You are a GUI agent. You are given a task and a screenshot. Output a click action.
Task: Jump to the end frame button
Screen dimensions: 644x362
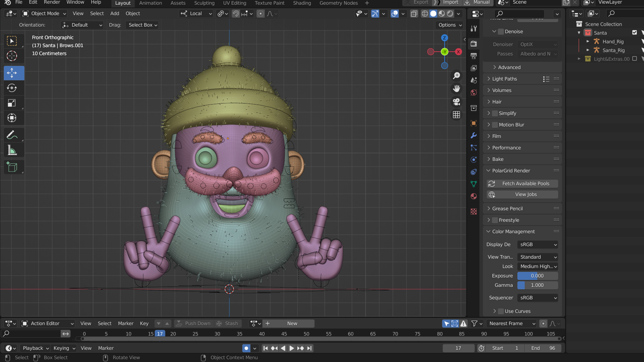click(x=310, y=348)
